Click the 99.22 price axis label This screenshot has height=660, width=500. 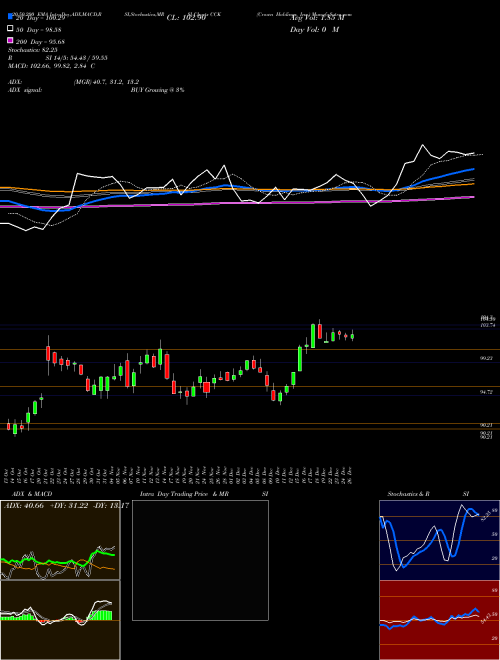click(487, 358)
